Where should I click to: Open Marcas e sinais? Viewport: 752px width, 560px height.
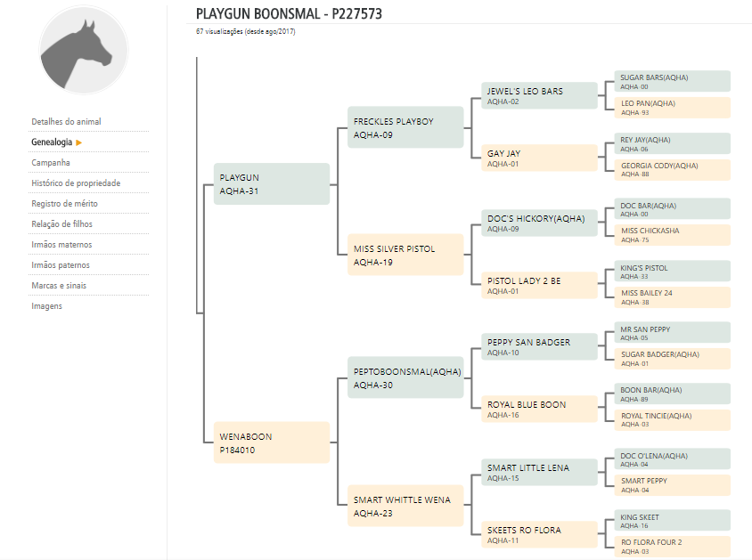pos(60,286)
